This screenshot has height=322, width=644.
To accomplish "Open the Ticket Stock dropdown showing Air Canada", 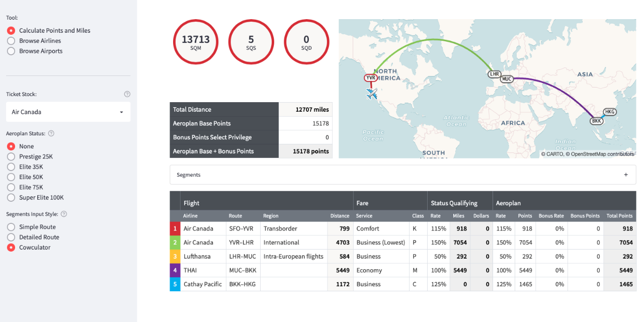I will pos(68,112).
